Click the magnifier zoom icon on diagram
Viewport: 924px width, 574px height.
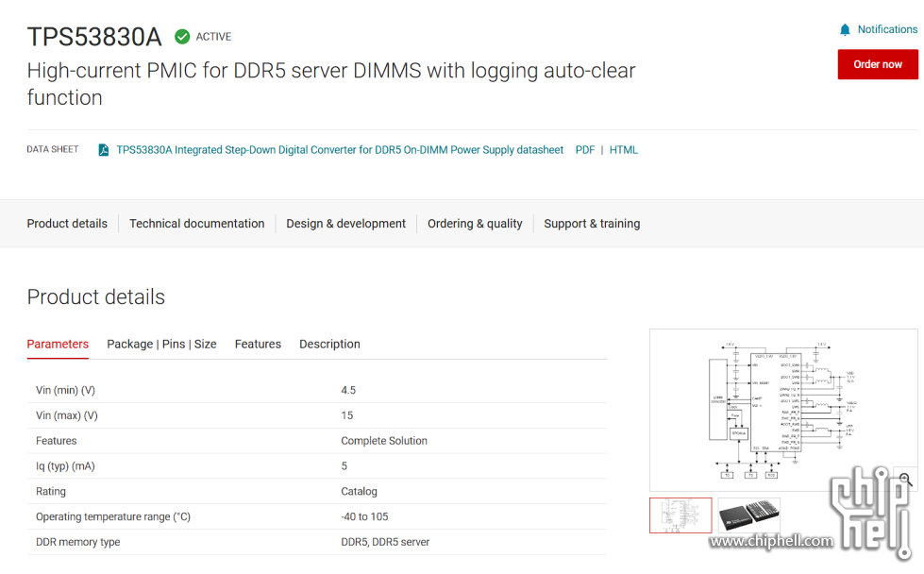click(905, 480)
